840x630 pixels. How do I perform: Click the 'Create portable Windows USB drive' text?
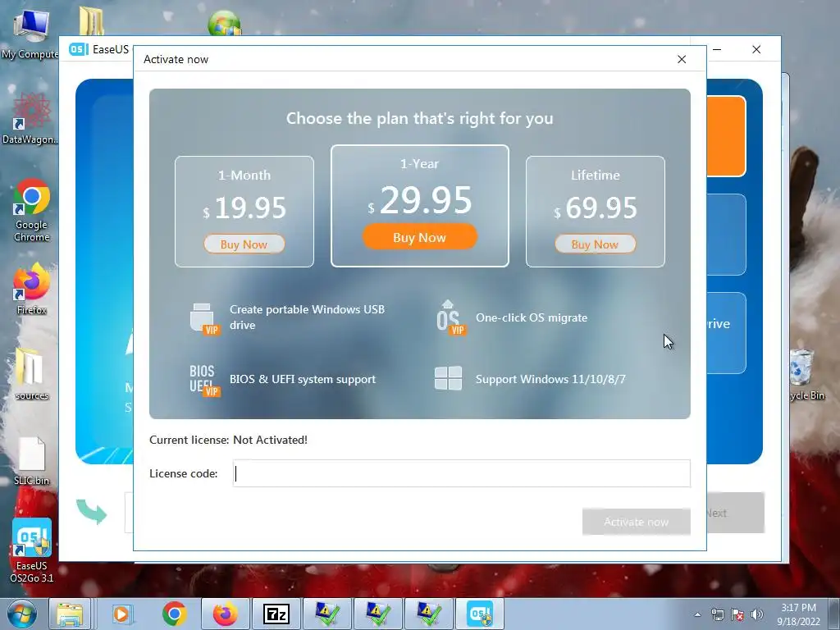click(307, 317)
